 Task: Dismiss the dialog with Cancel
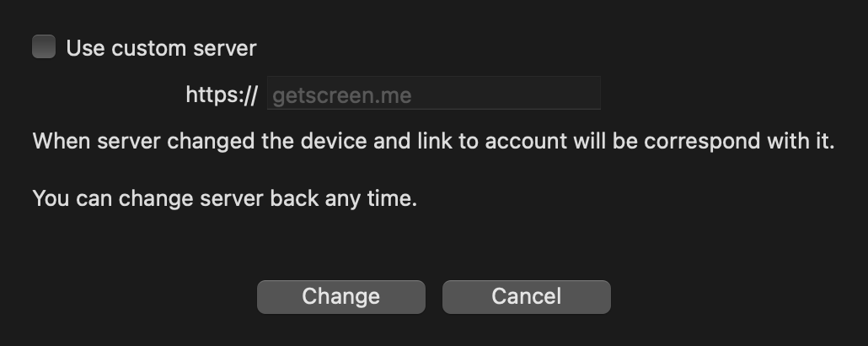526,296
